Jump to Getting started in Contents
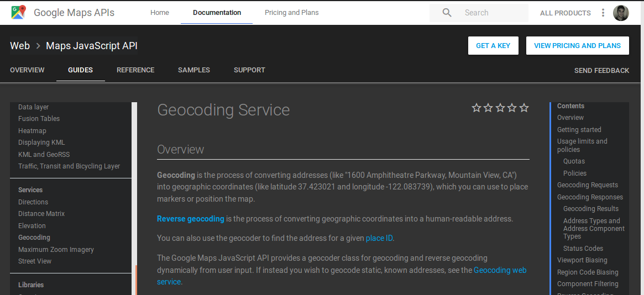The width and height of the screenshot is (644, 295). pos(579,130)
